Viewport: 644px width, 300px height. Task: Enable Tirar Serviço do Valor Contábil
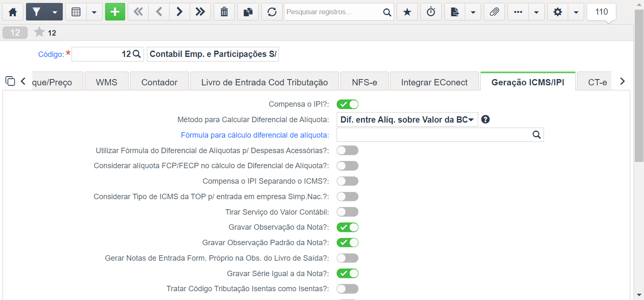point(348,212)
